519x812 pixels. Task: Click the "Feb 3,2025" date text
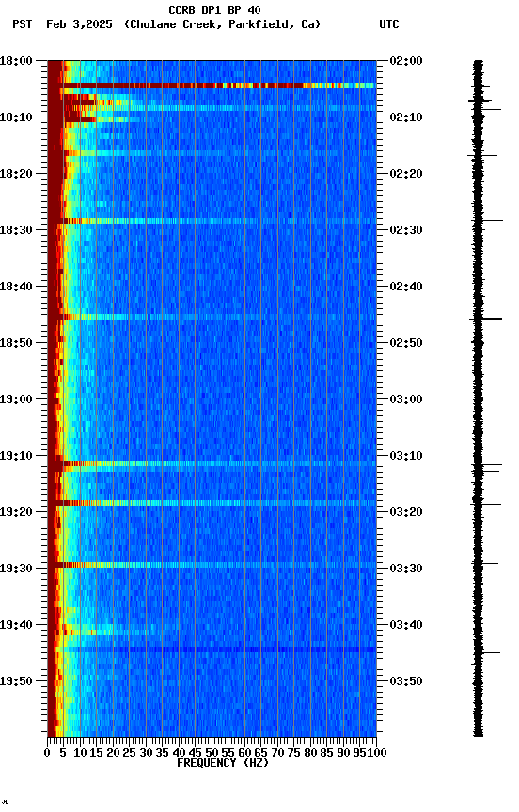[x=79, y=24]
